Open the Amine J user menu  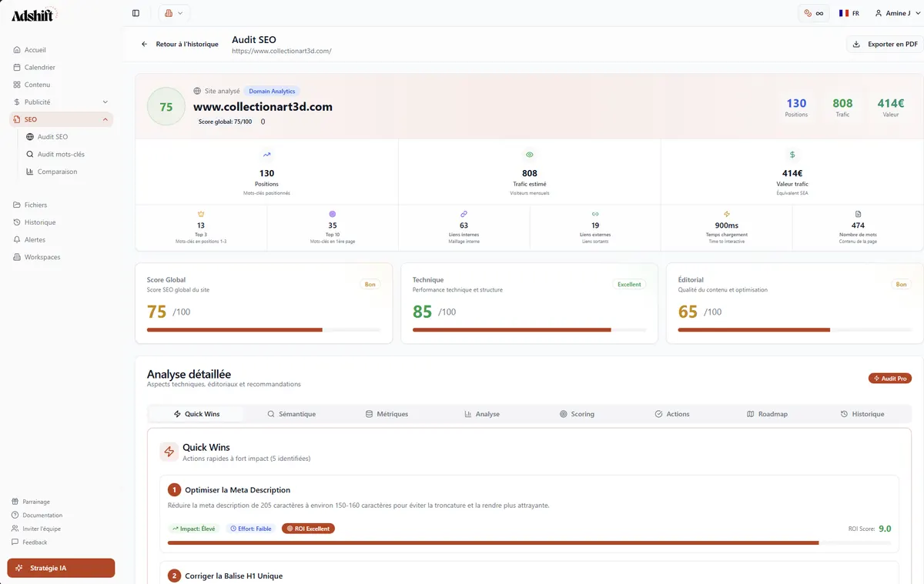pos(896,13)
